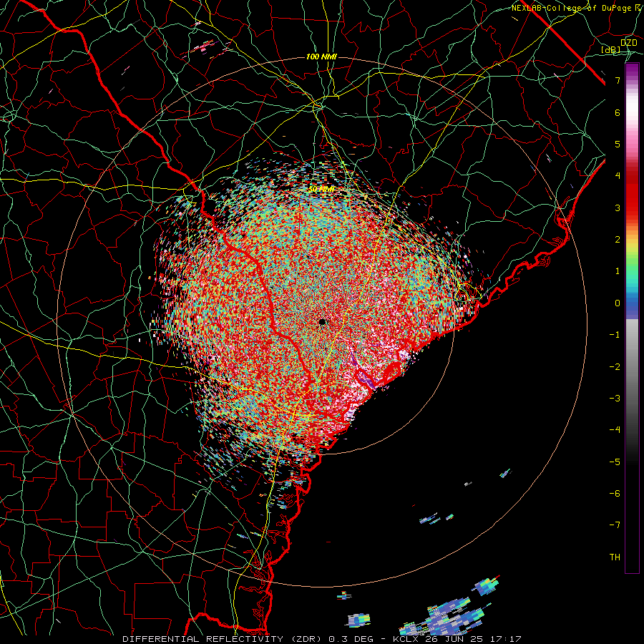Click the red band of the color bar
The image size is (644, 644).
click(x=632, y=193)
